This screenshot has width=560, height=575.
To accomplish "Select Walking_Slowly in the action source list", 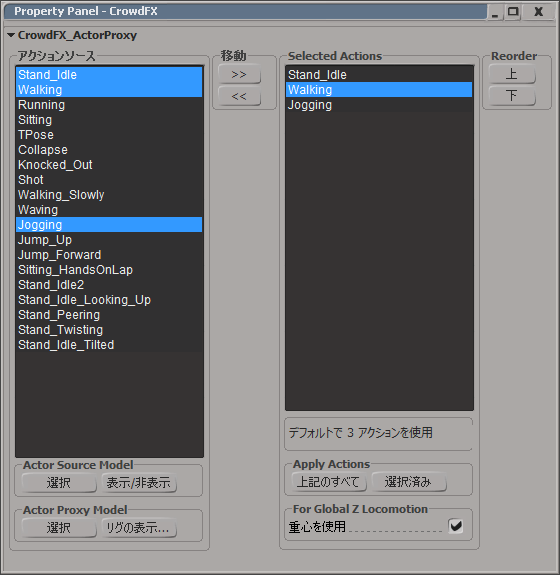I will point(109,195).
